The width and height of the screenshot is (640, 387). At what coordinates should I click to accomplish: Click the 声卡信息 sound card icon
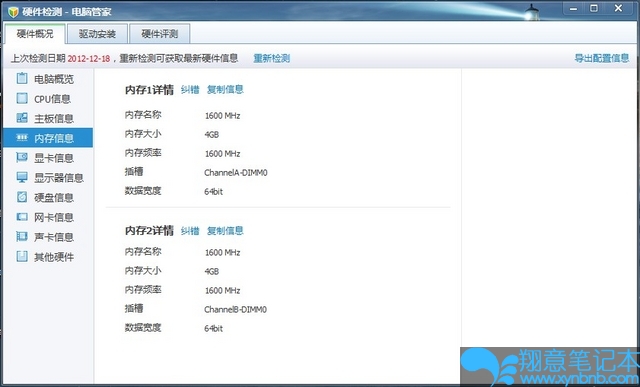[x=22, y=236]
